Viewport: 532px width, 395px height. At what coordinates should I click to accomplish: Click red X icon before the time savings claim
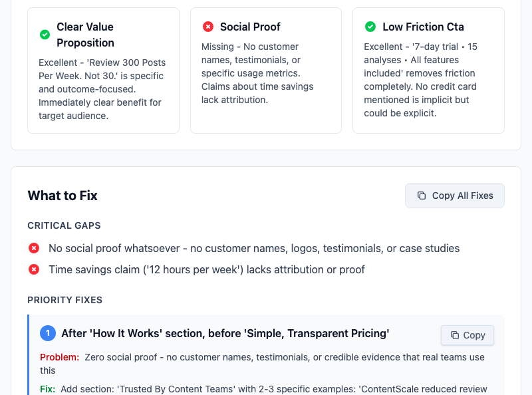click(x=34, y=269)
